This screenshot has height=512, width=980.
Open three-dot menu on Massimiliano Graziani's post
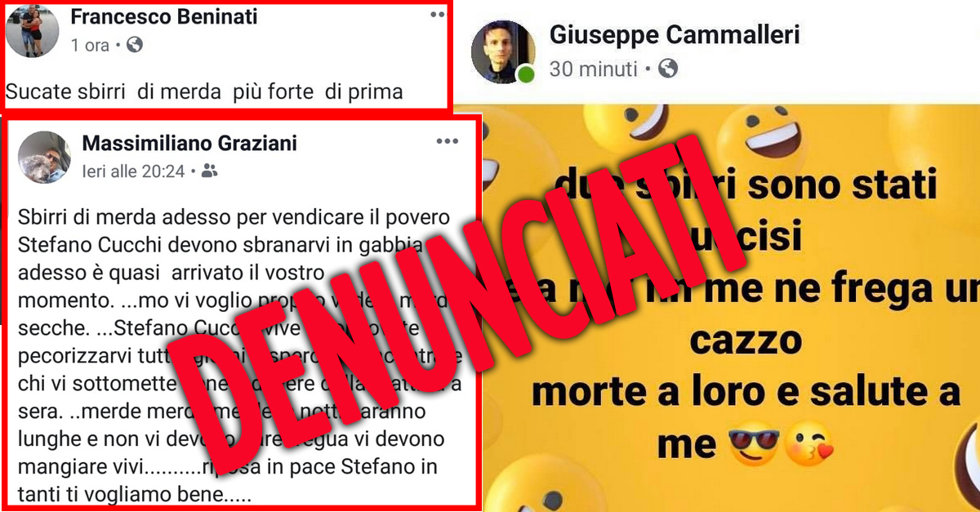(448, 141)
